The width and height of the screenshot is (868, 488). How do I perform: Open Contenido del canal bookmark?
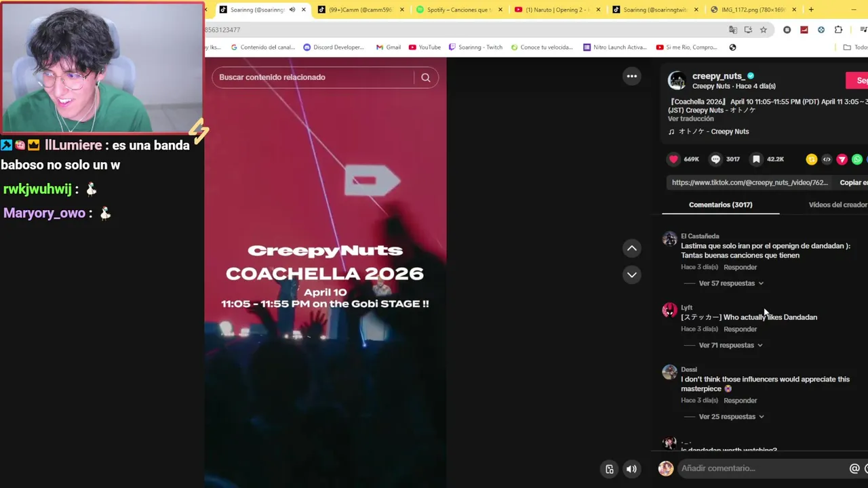[263, 47]
